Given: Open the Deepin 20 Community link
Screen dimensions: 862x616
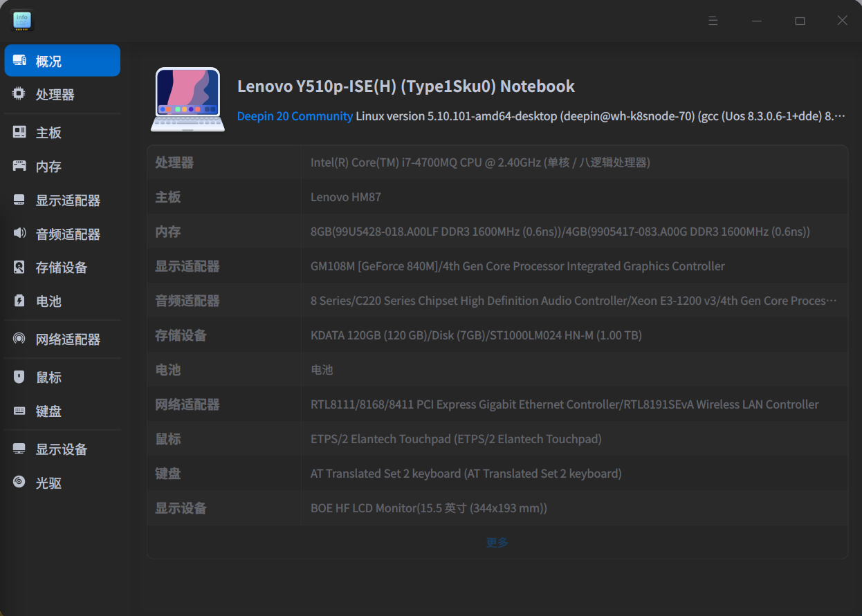Looking at the screenshot, I should pyautogui.click(x=295, y=116).
